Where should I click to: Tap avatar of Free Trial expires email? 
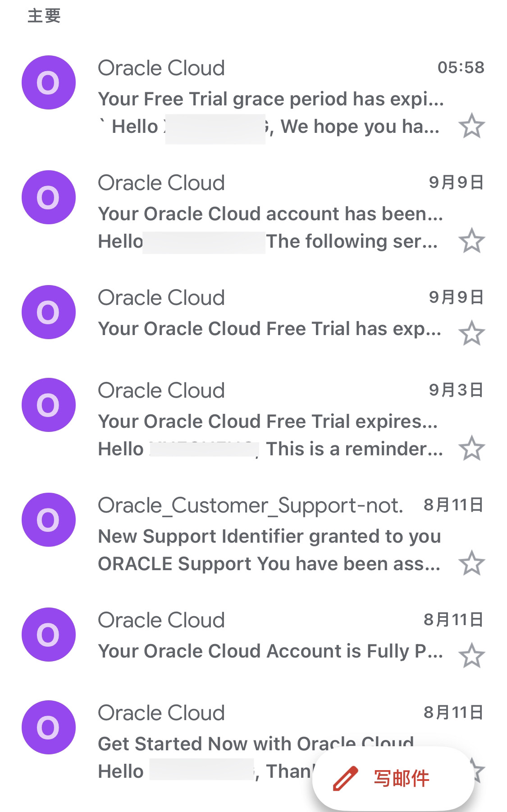pyautogui.click(x=48, y=405)
